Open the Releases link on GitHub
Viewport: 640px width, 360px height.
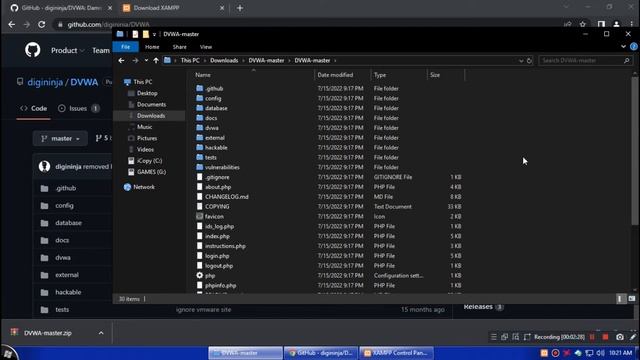pos(478,307)
